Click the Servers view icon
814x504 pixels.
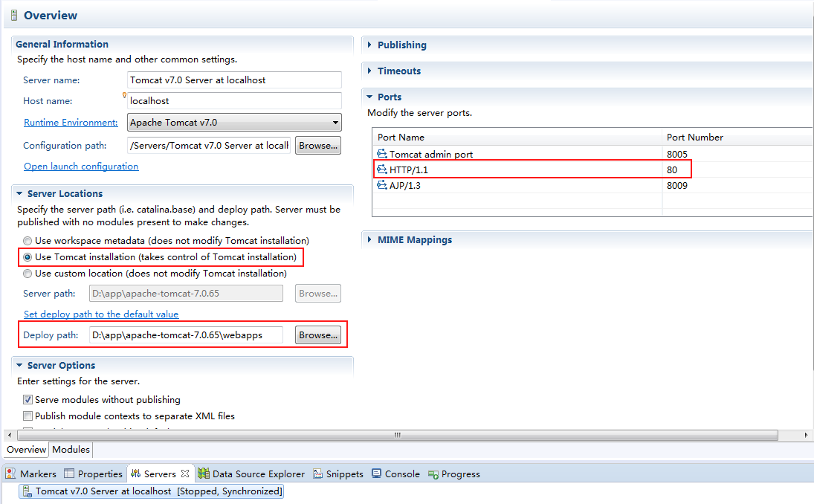click(135, 474)
